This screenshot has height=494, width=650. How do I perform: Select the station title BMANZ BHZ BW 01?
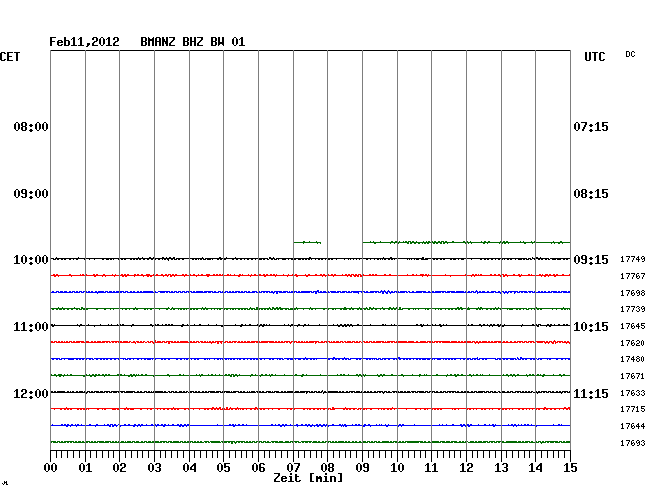point(193,42)
